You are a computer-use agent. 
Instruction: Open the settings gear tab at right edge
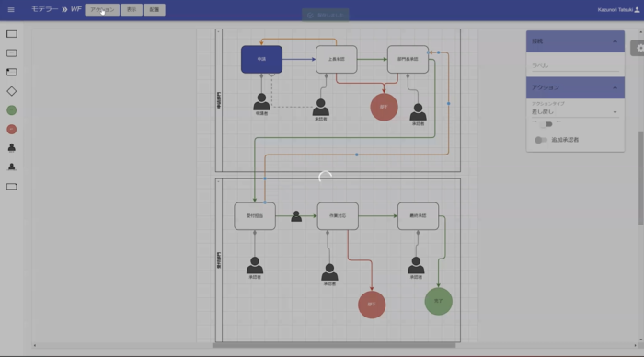[x=638, y=48]
